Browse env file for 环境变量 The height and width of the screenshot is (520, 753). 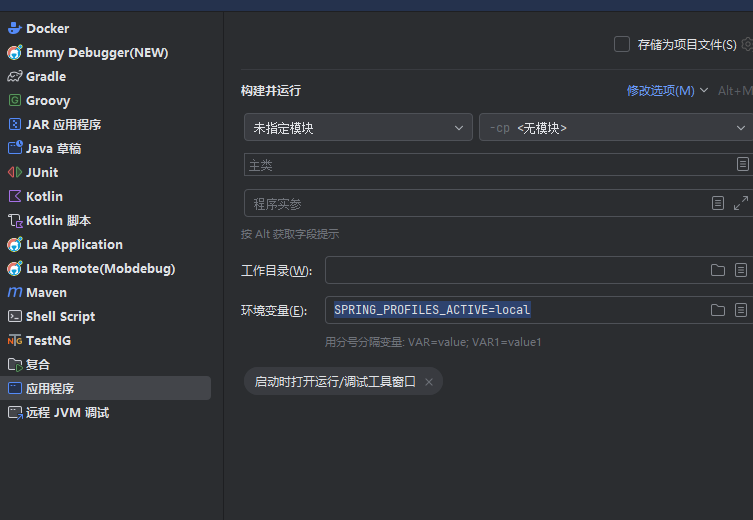[717, 310]
